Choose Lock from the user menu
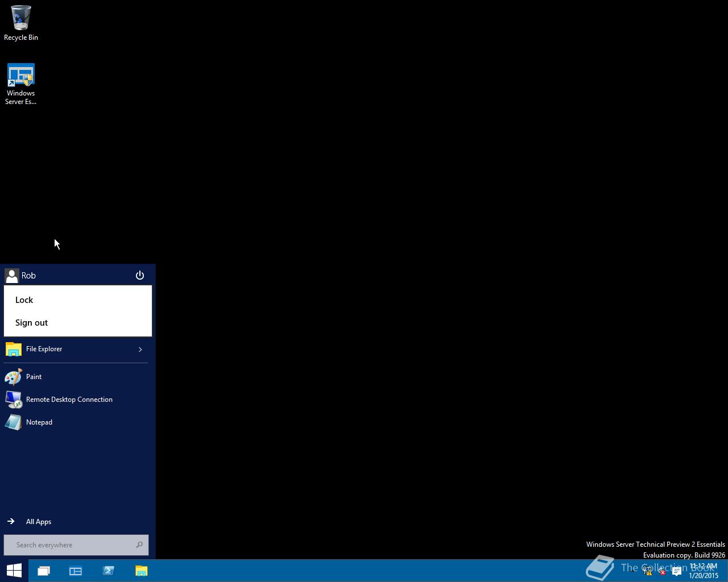The image size is (728, 582). click(78, 300)
